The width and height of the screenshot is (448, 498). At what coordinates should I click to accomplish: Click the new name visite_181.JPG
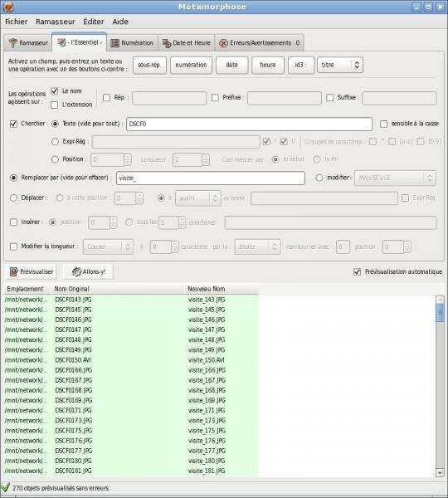tap(207, 471)
